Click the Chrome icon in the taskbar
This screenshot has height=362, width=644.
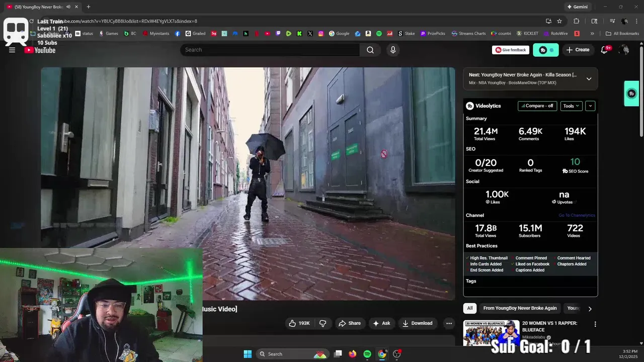coord(382,354)
